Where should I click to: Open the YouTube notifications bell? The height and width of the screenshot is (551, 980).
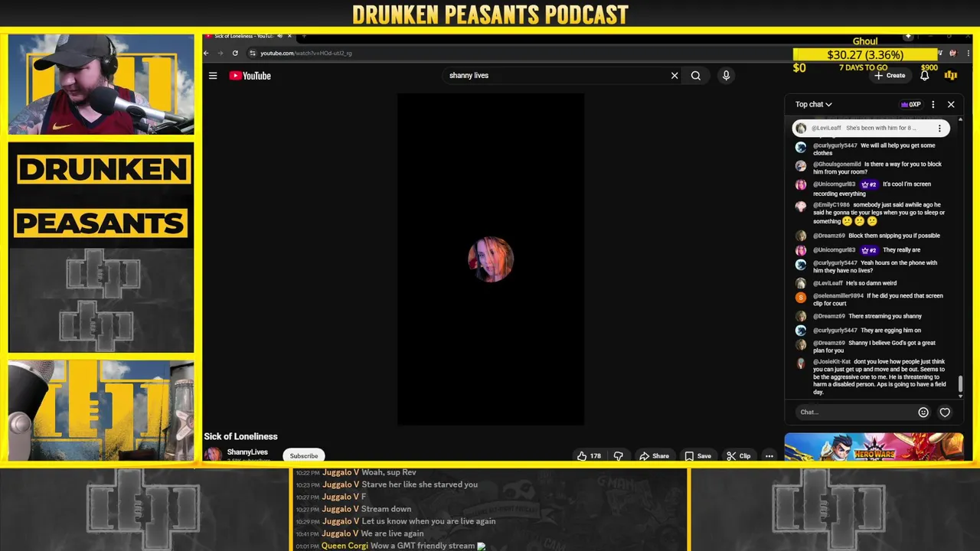tap(925, 76)
